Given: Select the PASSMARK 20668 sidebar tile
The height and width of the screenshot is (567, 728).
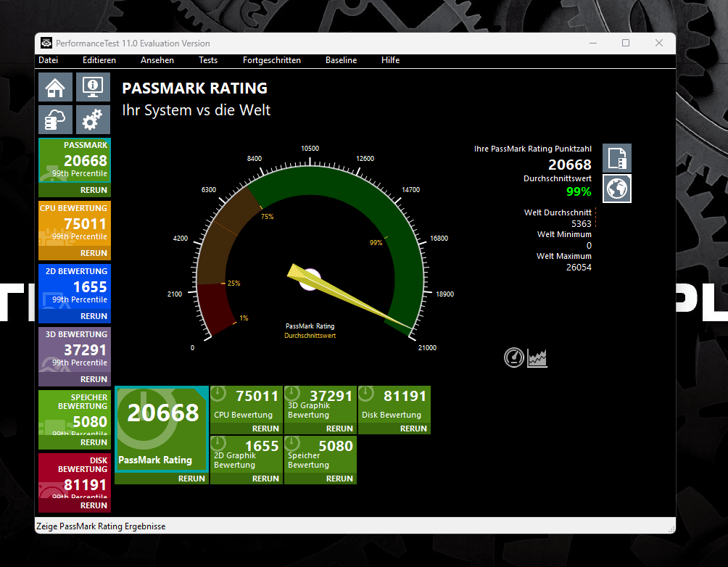Looking at the screenshot, I should (x=75, y=160).
